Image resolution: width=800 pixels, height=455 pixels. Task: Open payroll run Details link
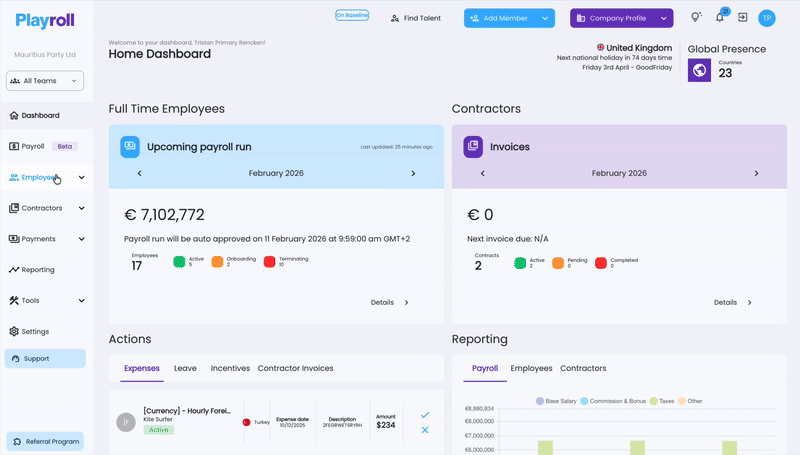coord(390,302)
